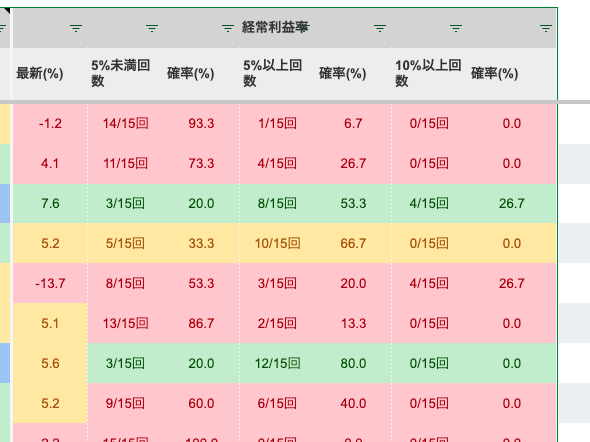Viewport: 590px width, 442px height.
Task: Select the 10/15回 cell
Action: (277, 243)
